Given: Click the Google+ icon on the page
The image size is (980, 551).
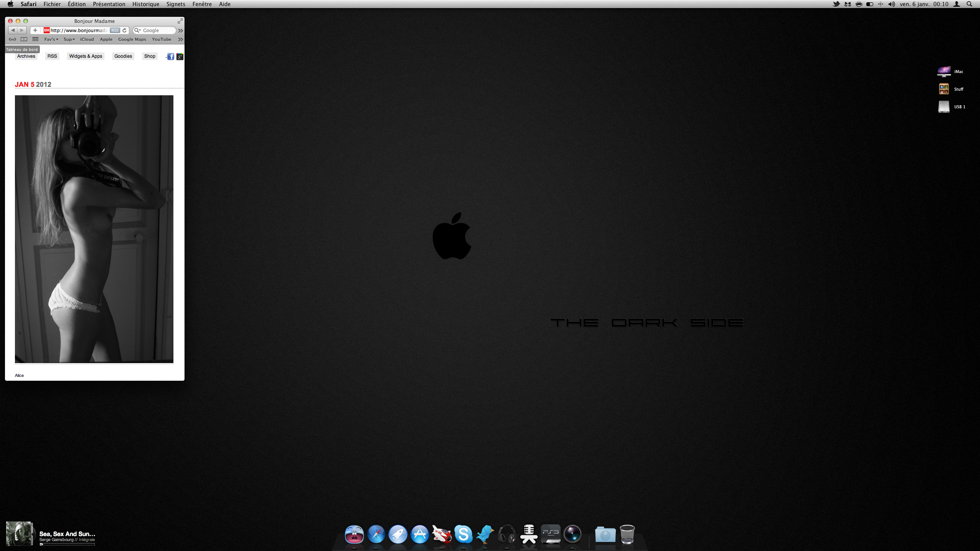Looking at the screenshot, I should pyautogui.click(x=180, y=57).
